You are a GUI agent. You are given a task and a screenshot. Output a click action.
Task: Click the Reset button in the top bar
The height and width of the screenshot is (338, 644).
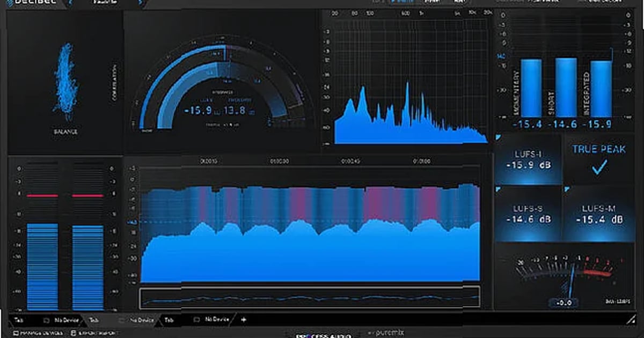pyautogui.click(x=460, y=2)
